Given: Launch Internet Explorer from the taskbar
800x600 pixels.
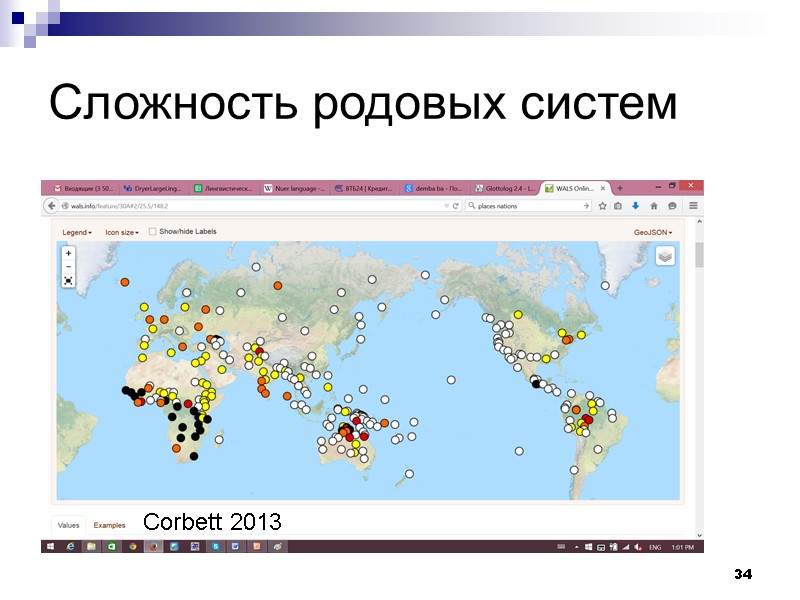Looking at the screenshot, I should pos(70,546).
